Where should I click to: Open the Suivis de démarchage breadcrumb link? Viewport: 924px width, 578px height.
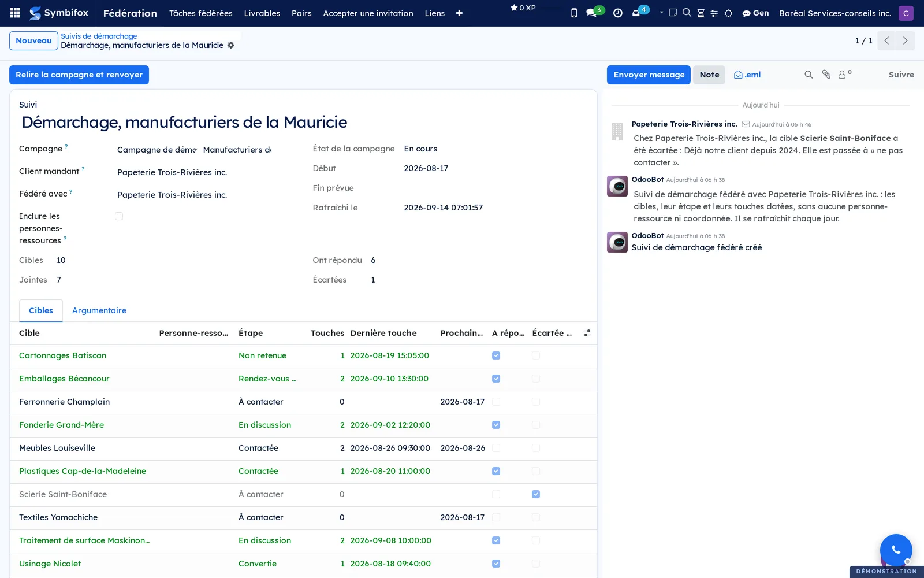click(99, 36)
